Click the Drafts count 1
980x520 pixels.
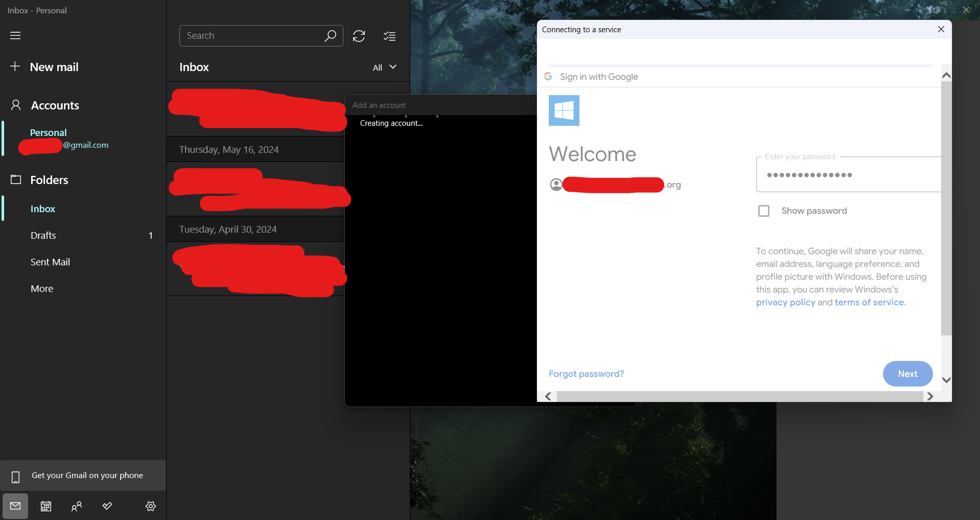pyautogui.click(x=151, y=235)
